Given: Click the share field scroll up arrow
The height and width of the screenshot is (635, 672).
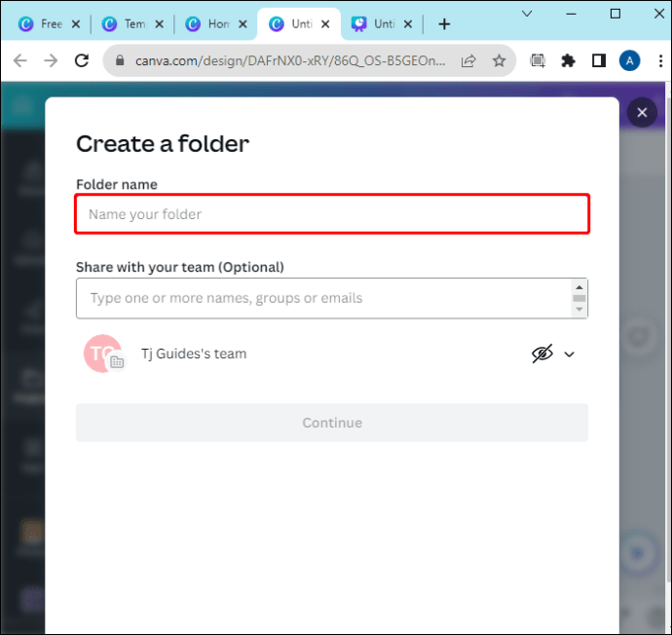Looking at the screenshot, I should coord(579,287).
